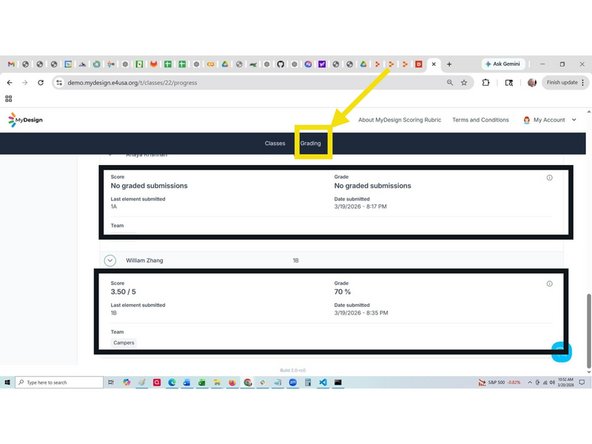Open blue chat widget bubble

(x=561, y=352)
